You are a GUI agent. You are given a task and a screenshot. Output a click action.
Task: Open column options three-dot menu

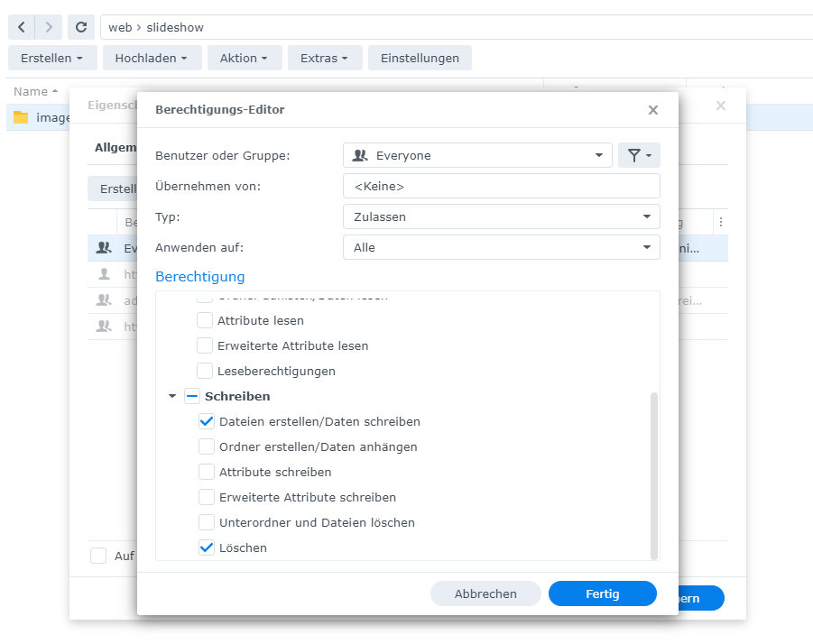(x=720, y=222)
